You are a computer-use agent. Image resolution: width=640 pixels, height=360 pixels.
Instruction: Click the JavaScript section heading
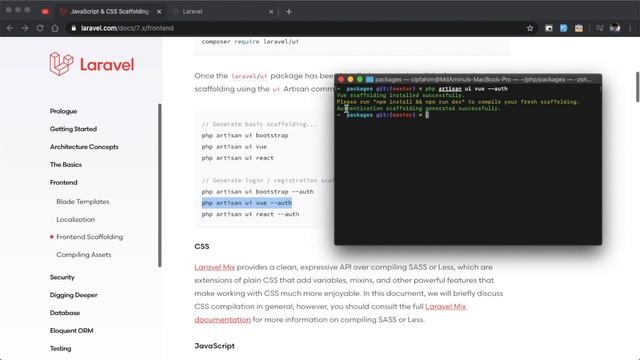[214, 346]
